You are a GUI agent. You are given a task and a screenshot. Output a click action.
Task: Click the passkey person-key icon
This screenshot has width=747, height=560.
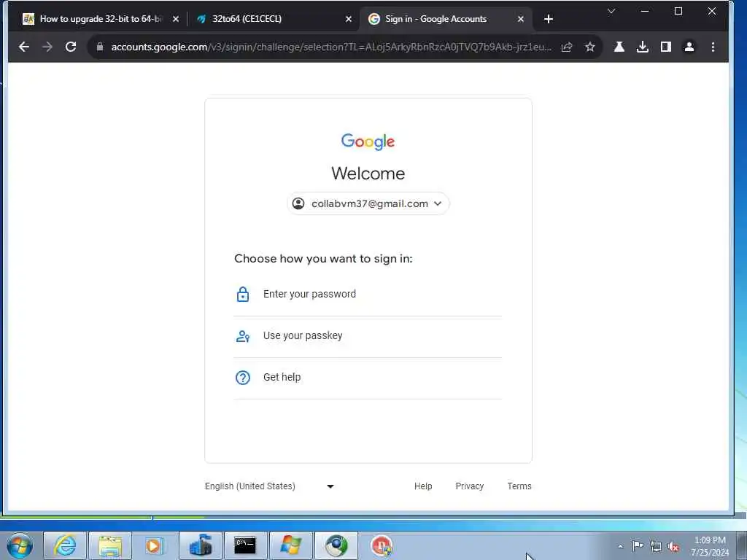(243, 336)
